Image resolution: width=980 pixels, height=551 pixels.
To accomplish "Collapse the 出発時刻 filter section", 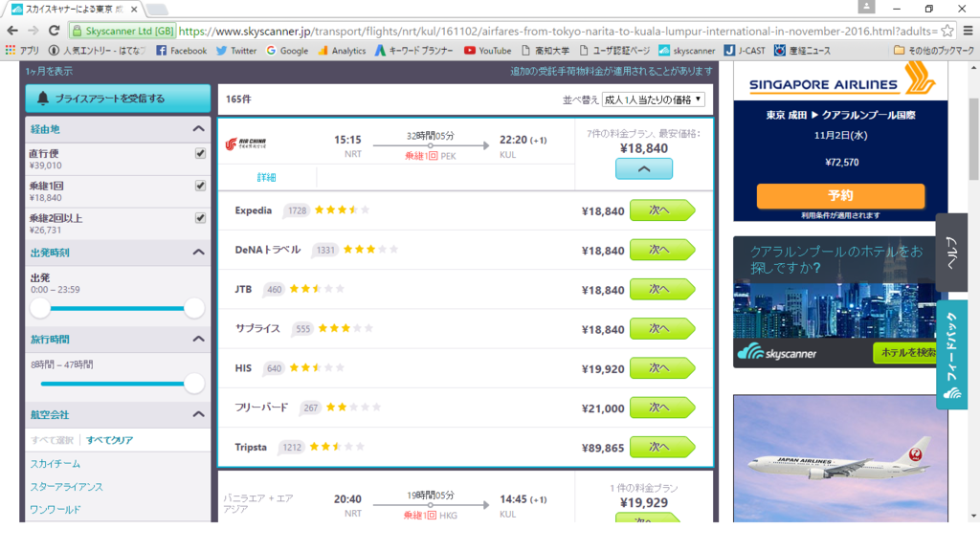I will pyautogui.click(x=198, y=252).
